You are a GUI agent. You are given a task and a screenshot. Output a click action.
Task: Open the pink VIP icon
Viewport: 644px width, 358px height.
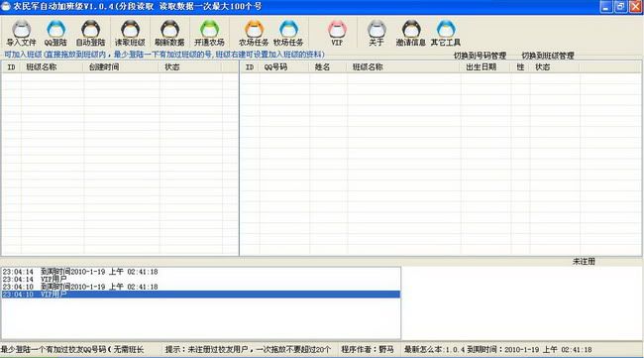[x=337, y=34]
